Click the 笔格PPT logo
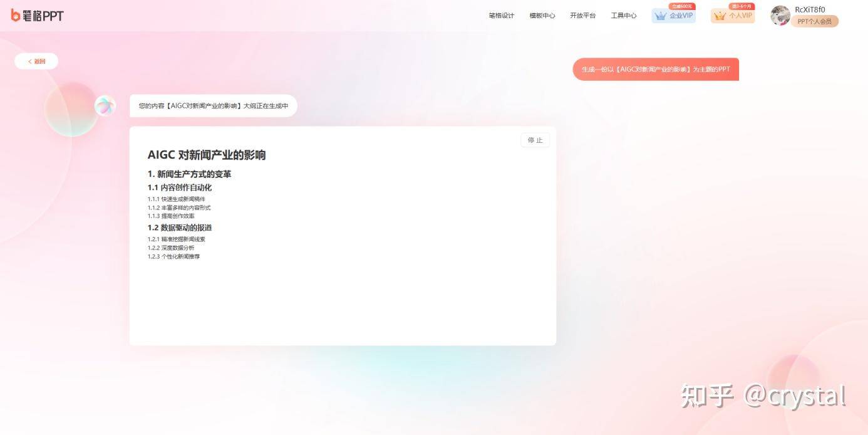This screenshot has height=435, width=868. 37,16
